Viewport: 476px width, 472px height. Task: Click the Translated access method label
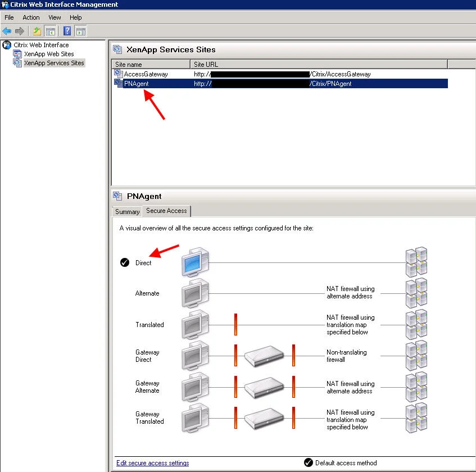[149, 324]
